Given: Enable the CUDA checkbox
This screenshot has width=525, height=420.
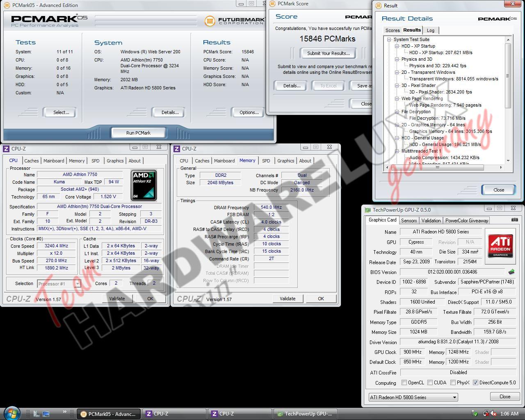Looking at the screenshot, I should [x=430, y=383].
